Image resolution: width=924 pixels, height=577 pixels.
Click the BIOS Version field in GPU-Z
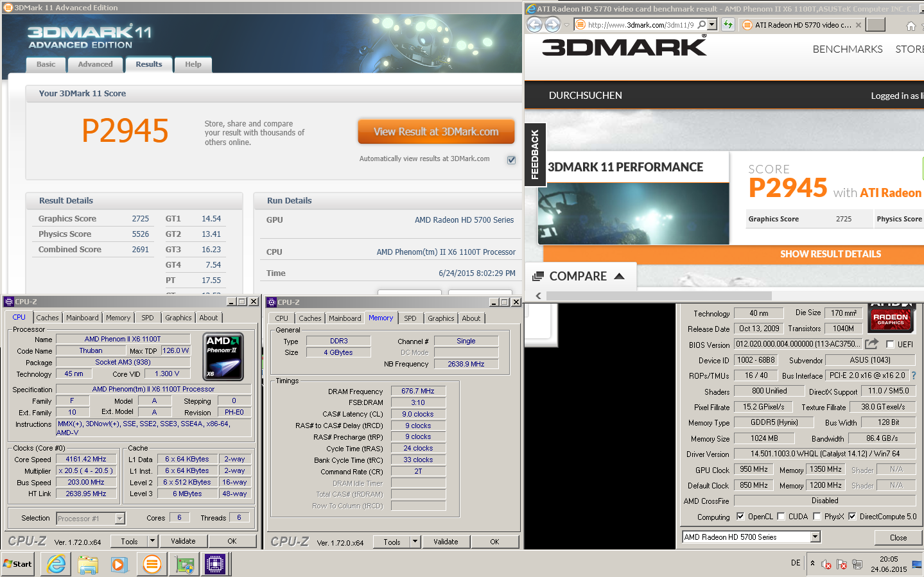[798, 344]
